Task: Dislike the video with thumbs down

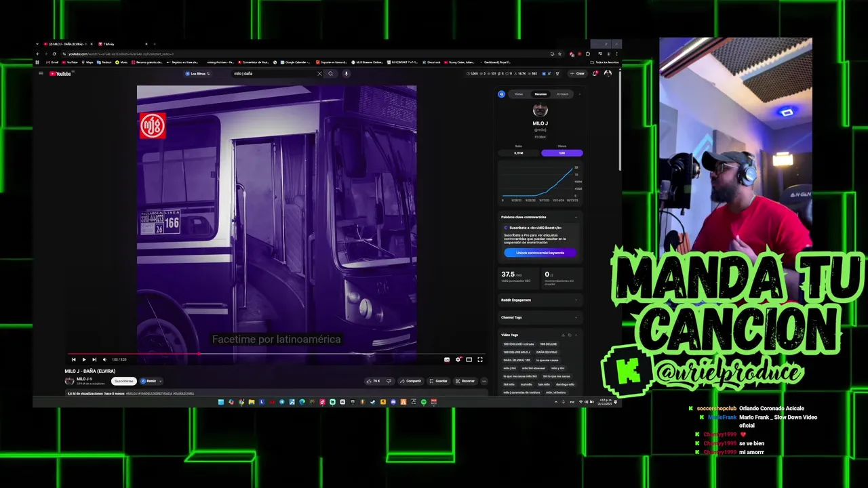Action: pos(389,381)
